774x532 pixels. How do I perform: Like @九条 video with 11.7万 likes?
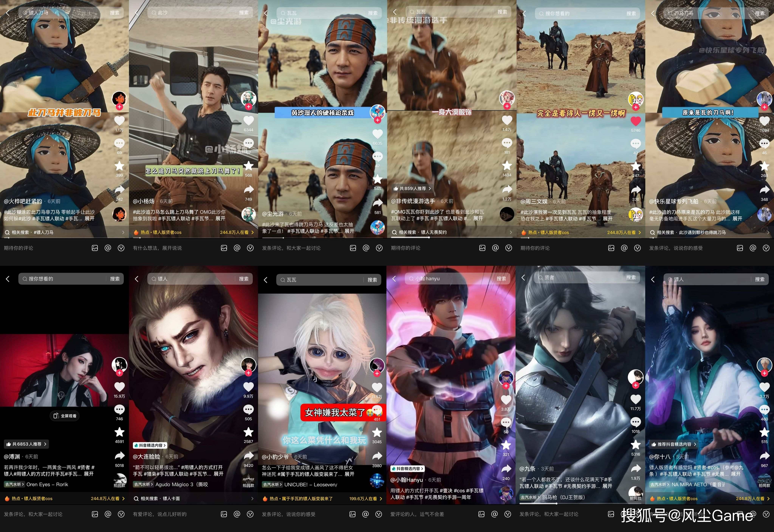click(636, 399)
